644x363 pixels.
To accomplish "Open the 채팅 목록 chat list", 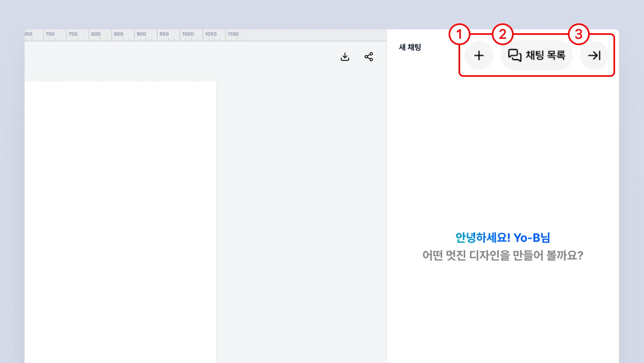I will 537,55.
